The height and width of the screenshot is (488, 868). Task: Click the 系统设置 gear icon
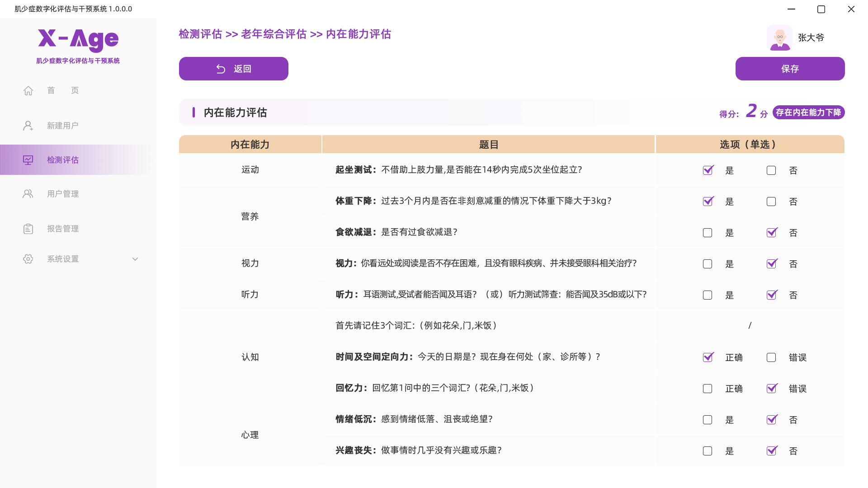pos(28,258)
